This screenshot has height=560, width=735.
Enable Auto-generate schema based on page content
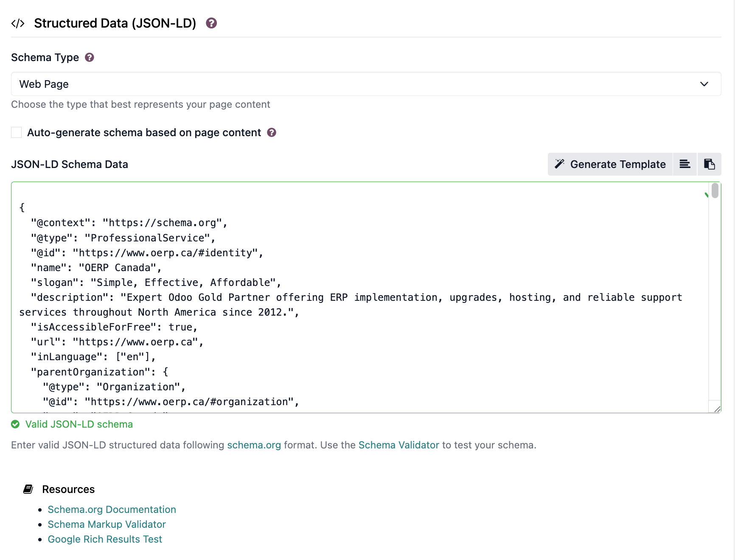click(16, 132)
